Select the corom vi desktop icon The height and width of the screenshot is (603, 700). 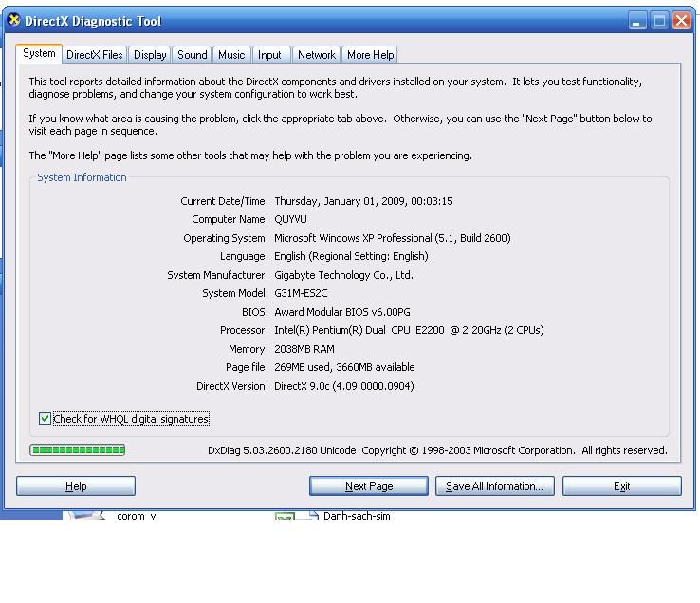point(87,516)
